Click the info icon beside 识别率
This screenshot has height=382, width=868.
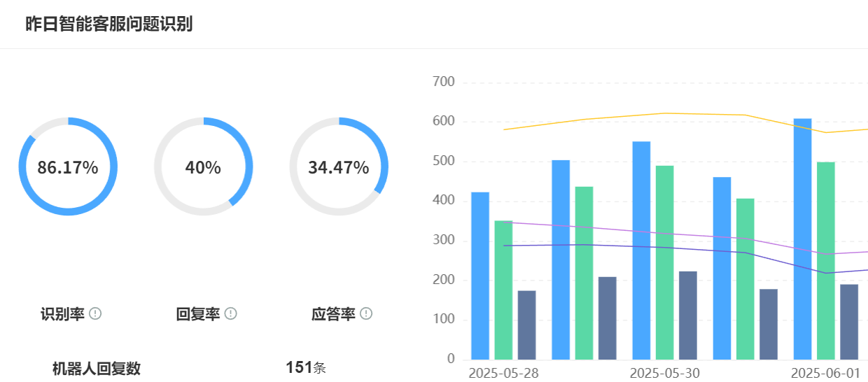click(x=96, y=313)
